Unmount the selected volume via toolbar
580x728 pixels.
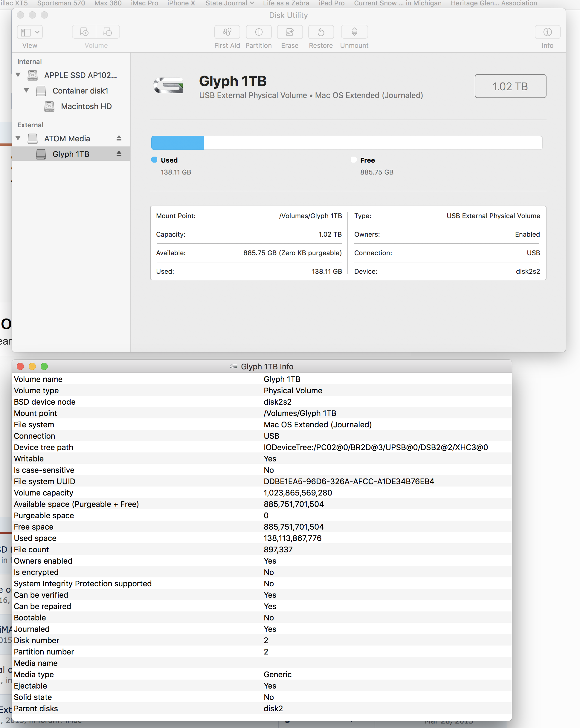(354, 32)
